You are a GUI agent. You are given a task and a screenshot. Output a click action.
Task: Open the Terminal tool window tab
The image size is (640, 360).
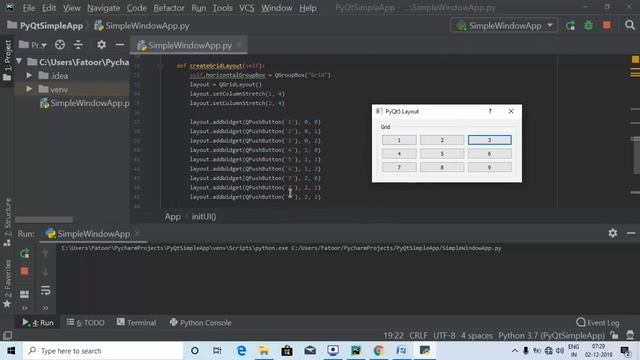[x=136, y=323]
